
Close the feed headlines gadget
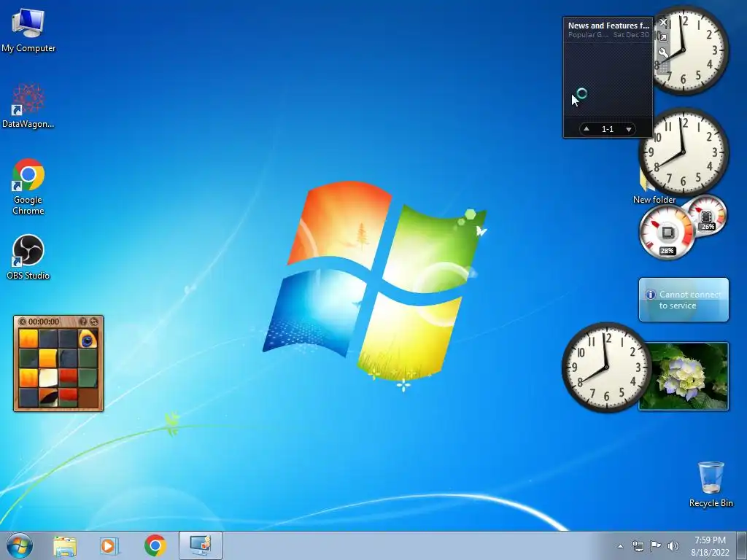(x=663, y=23)
